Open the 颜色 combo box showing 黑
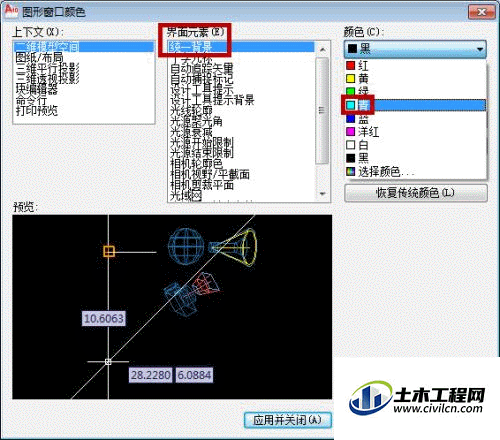Screen dimensions: 500x440 click(x=415, y=49)
